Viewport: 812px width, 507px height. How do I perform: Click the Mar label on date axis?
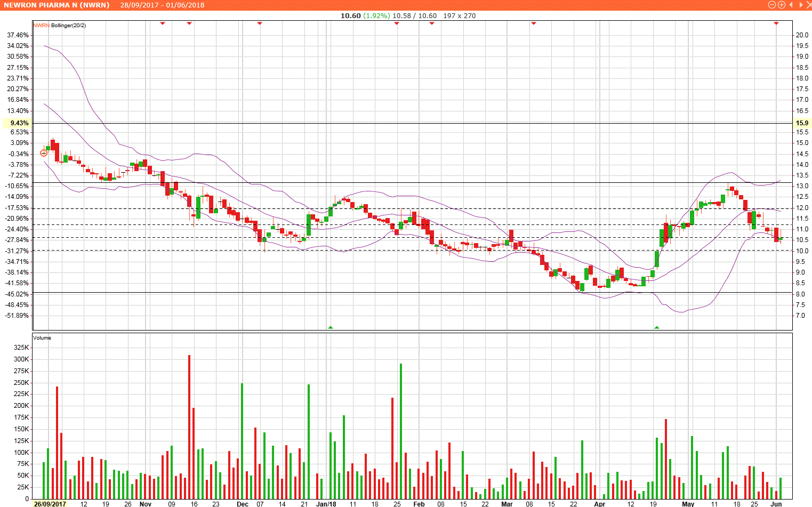click(x=507, y=503)
